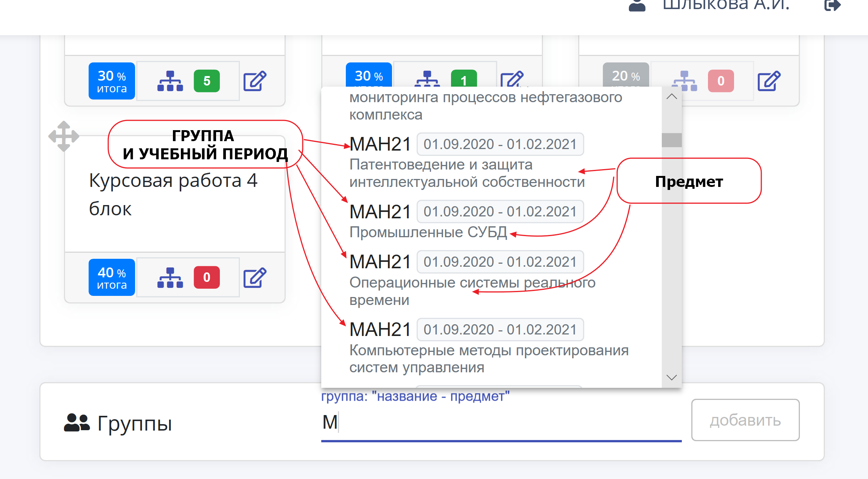Click the date range badge above Промышленные СУБД
Screen dimensions: 868x479
click(500, 212)
